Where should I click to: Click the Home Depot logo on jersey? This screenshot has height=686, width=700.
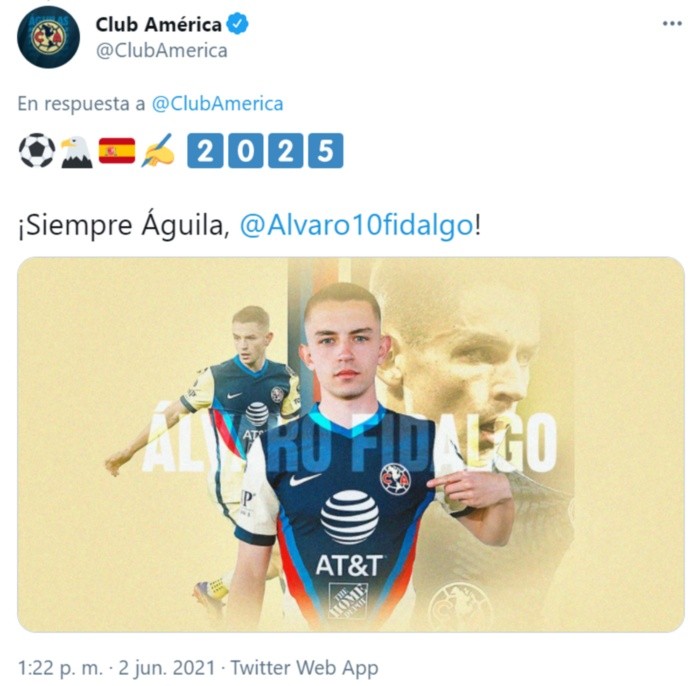pyautogui.click(x=349, y=600)
